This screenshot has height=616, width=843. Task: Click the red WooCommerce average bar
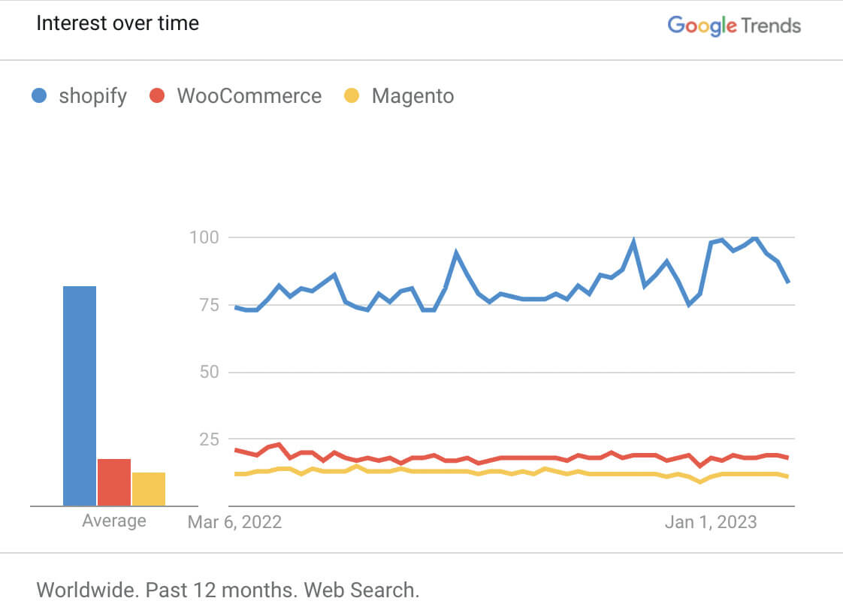[x=114, y=482]
